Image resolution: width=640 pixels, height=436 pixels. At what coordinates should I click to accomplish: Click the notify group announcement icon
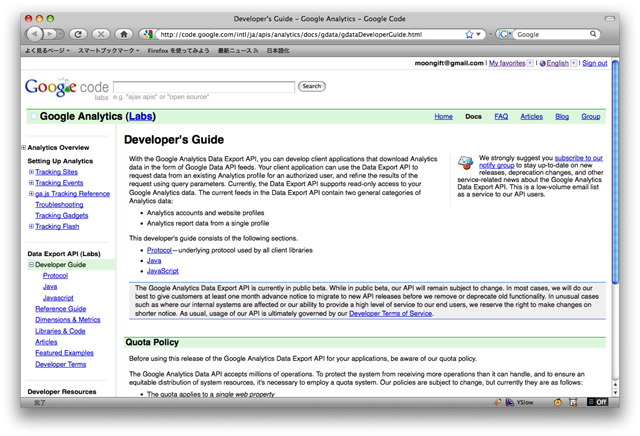pyautogui.click(x=466, y=162)
